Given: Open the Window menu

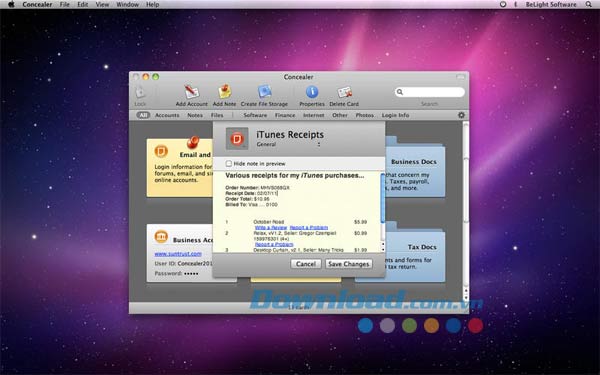Looking at the screenshot, I should tap(127, 5).
